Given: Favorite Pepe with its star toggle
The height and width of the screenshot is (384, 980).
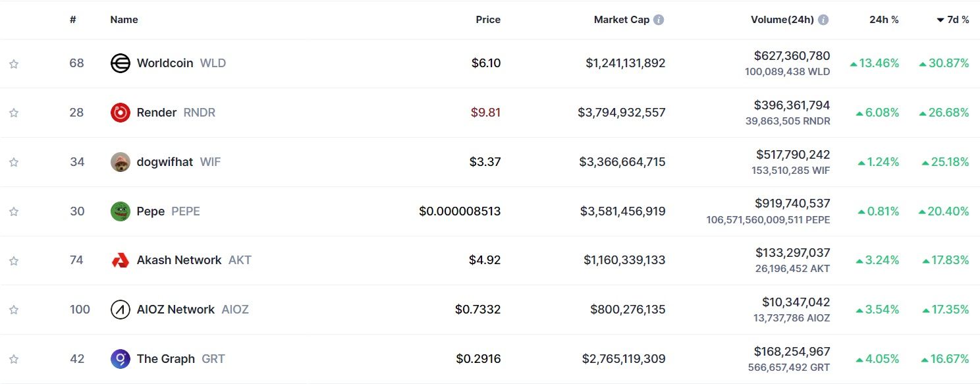Looking at the screenshot, I should coord(14,211).
